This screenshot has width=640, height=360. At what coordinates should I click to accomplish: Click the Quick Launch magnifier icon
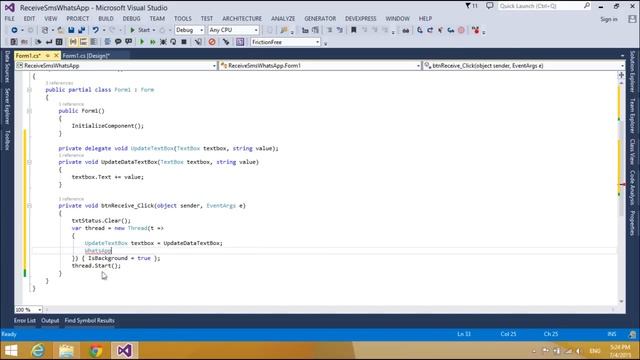[x=587, y=6]
